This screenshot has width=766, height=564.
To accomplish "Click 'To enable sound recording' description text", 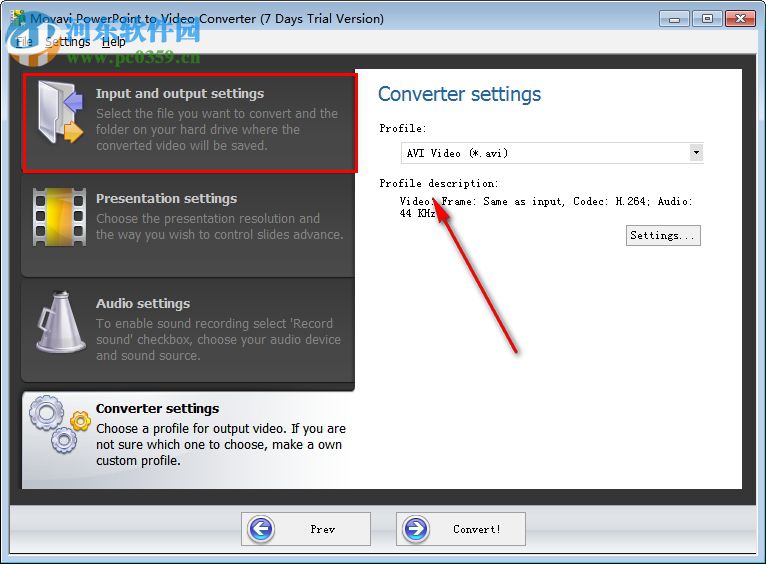I will click(218, 339).
